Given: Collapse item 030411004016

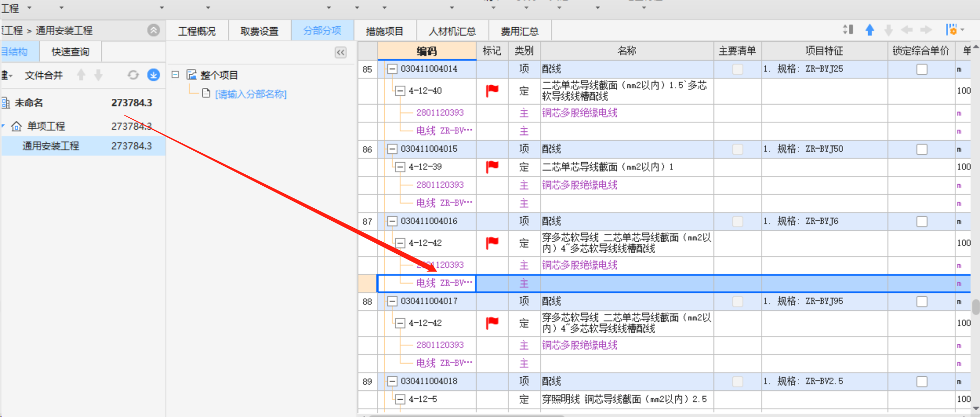Looking at the screenshot, I should (x=392, y=221).
